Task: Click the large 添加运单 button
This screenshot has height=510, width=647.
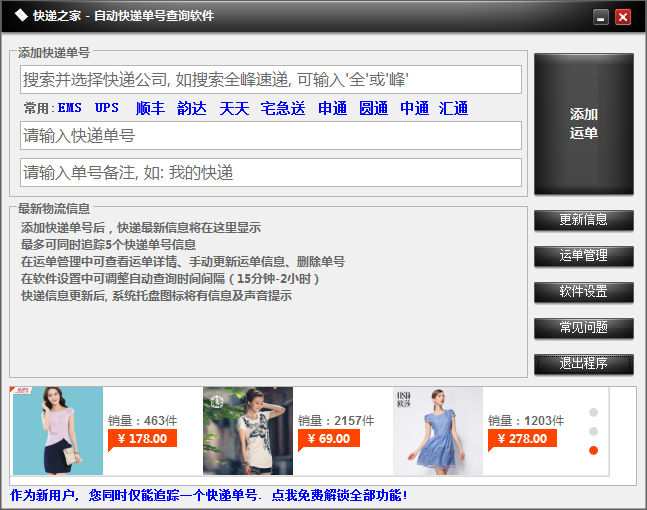Action: point(583,123)
